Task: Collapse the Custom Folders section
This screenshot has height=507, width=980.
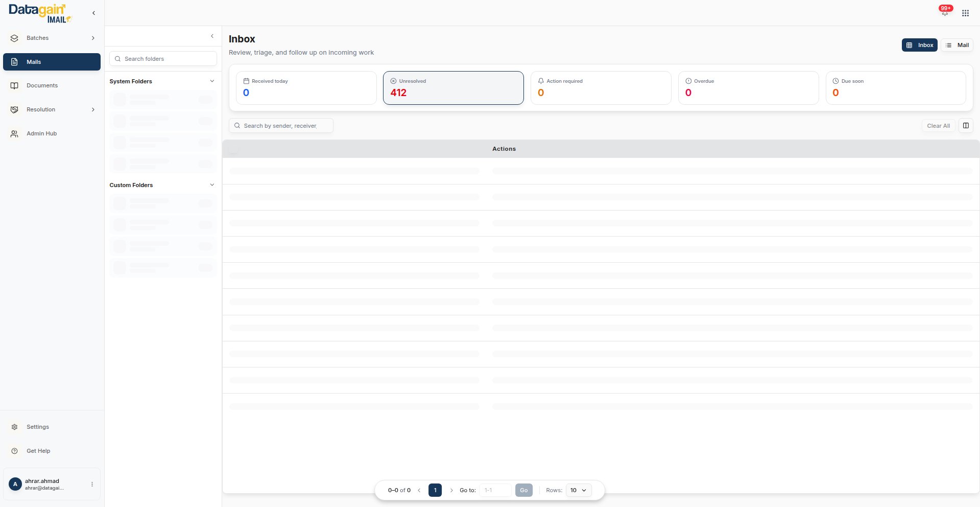Action: point(212,185)
